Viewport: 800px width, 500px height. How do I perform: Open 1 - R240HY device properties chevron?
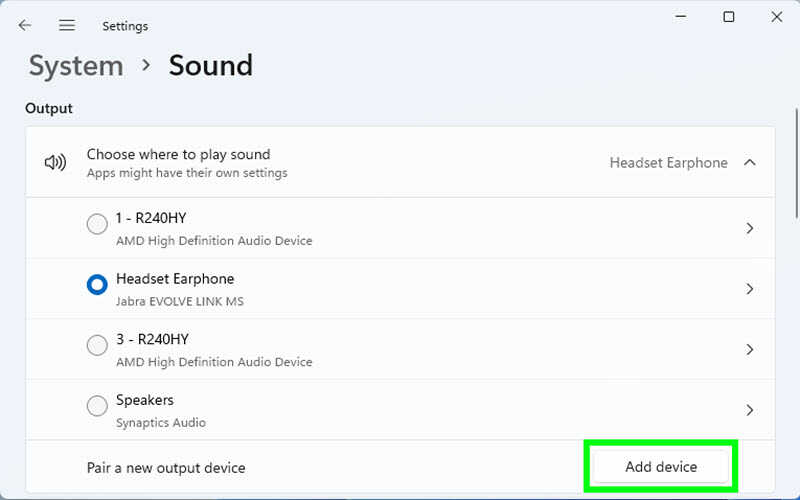749,228
